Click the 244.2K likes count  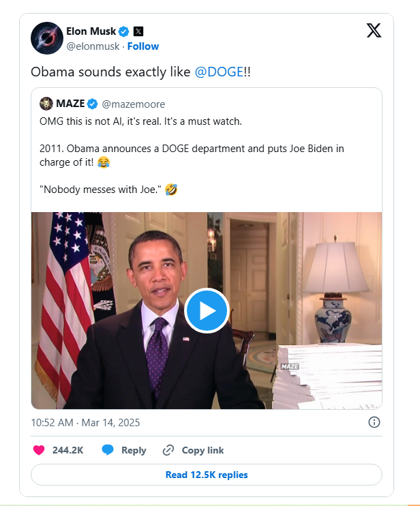tap(67, 450)
